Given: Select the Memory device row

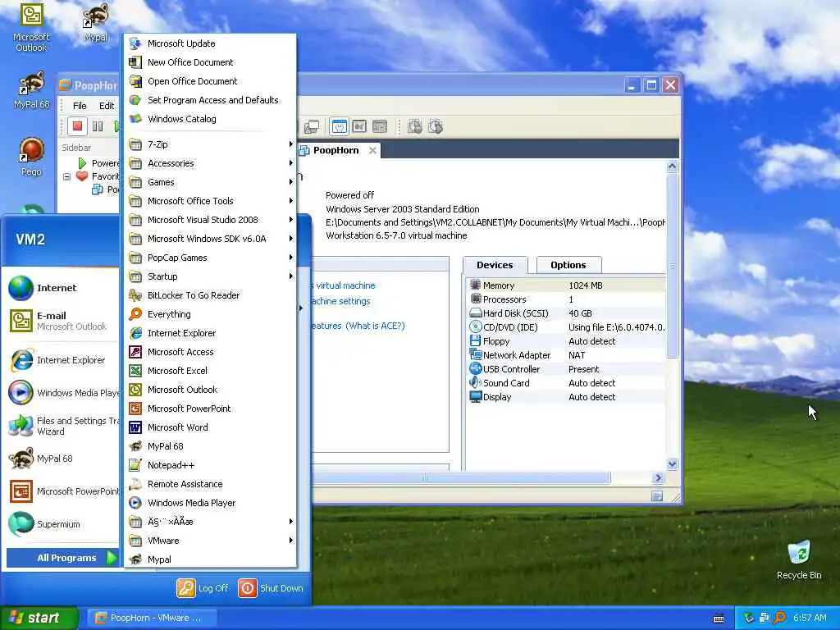Looking at the screenshot, I should coord(566,285).
